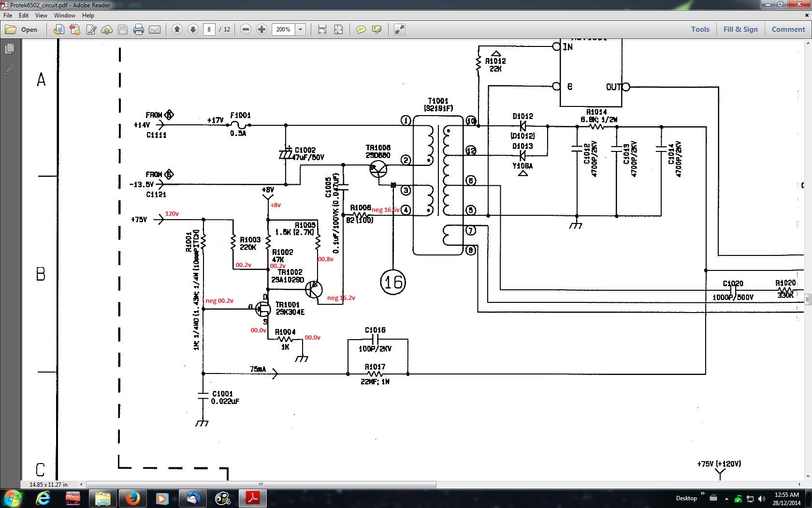Viewport: 812px width, 508px height.
Task: Open the Edit menu
Action: click(24, 15)
